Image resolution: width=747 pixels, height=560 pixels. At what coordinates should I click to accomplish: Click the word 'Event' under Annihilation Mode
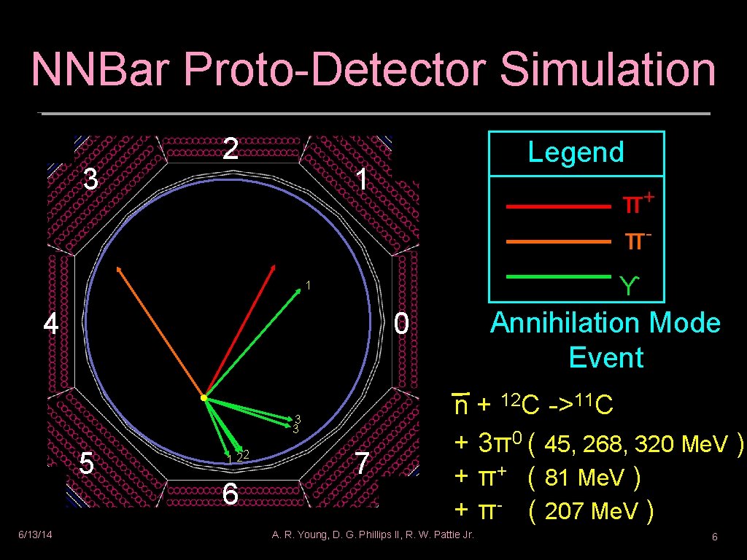(606, 357)
